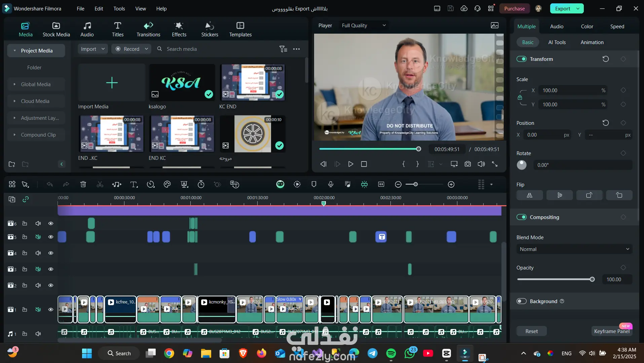
Task: Disable the Transform toggle
Action: pyautogui.click(x=522, y=59)
